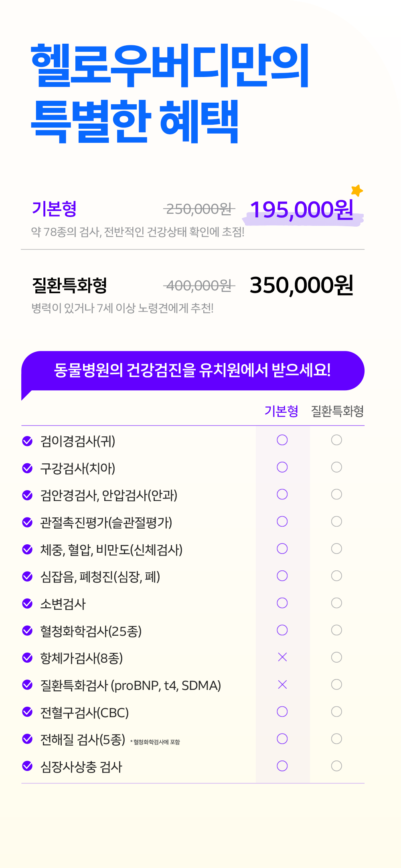Click the 기본형 plan title
This screenshot has height=868, width=401.
click(x=54, y=209)
